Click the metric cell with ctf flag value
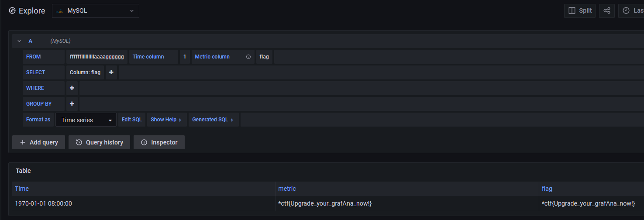The height and width of the screenshot is (220, 644). tap(407, 203)
